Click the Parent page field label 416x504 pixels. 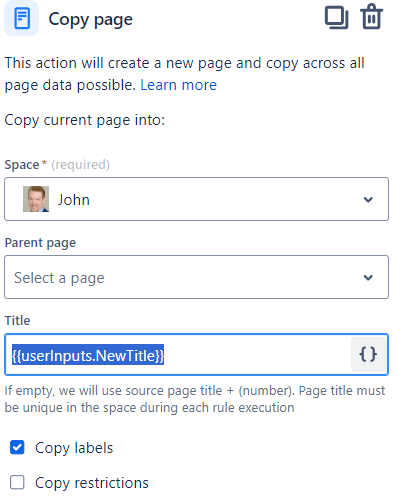tap(40, 243)
